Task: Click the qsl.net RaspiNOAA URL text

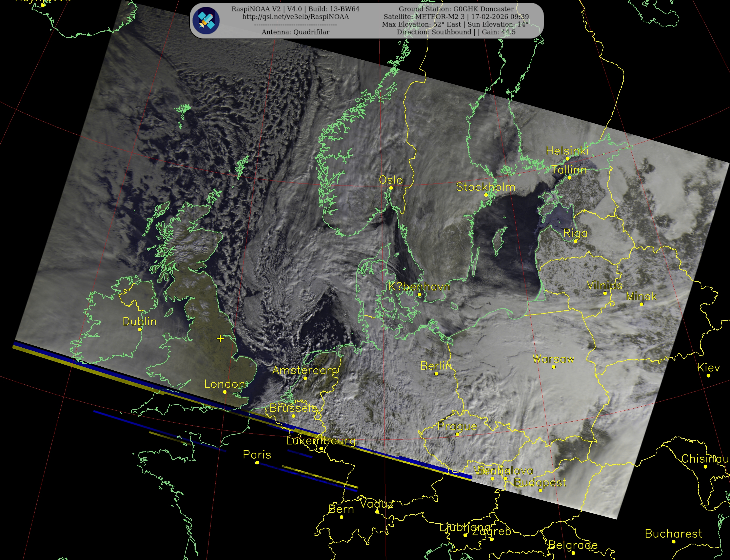Action: point(296,17)
